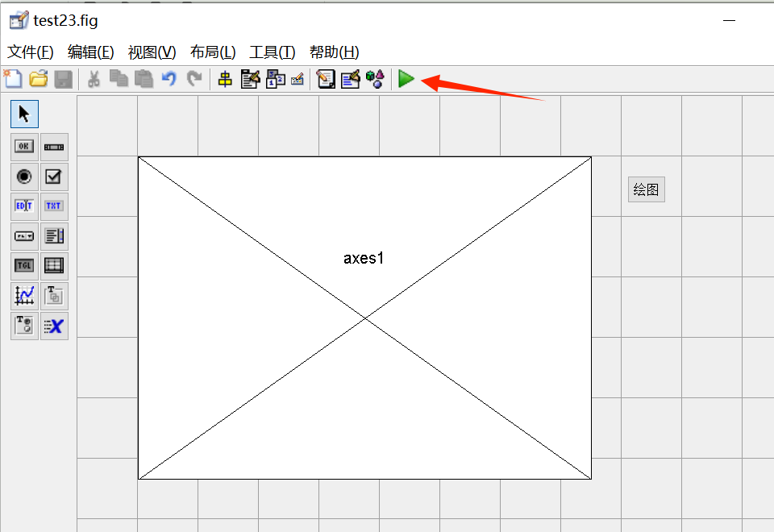Select the Push Button component tool
Viewport: 774px width, 532px height.
pos(24,147)
